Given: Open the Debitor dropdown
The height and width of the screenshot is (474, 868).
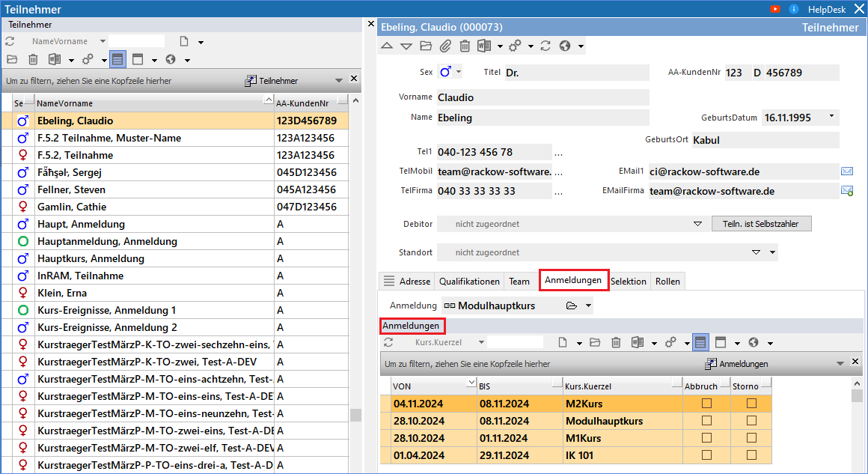Looking at the screenshot, I should pyautogui.click(x=697, y=224).
